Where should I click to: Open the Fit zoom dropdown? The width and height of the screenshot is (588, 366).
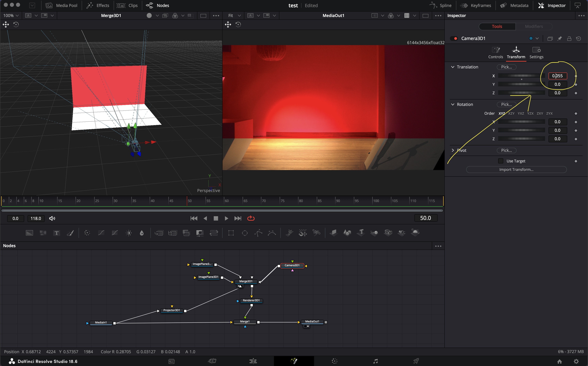(x=234, y=15)
